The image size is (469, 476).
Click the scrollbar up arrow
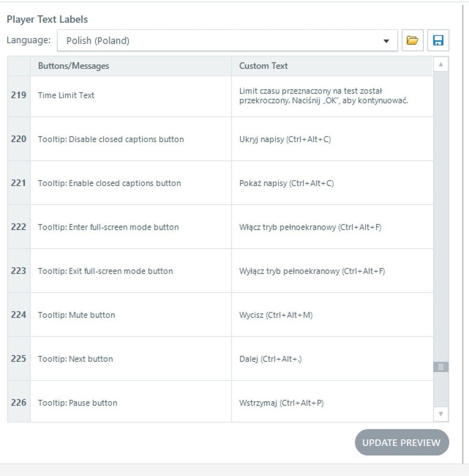[441, 64]
